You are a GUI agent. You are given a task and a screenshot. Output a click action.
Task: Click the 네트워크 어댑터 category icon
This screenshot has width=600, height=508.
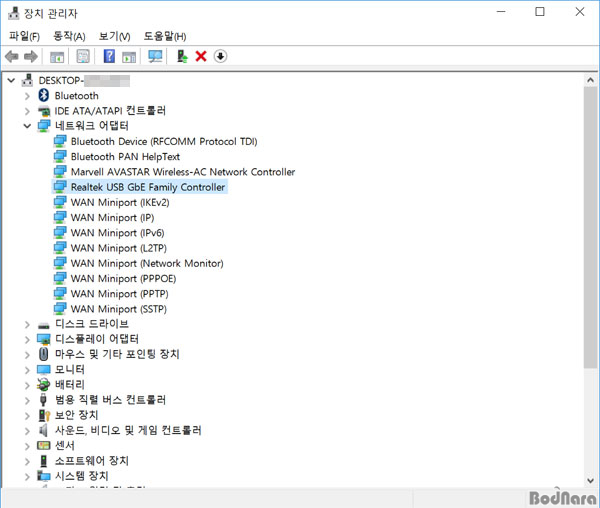(x=44, y=126)
